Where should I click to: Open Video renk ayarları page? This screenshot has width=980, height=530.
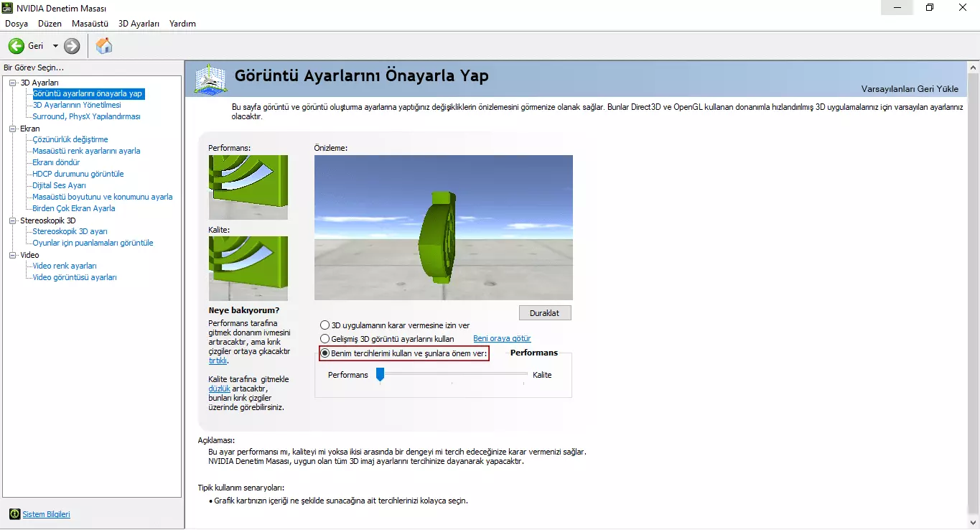(65, 266)
